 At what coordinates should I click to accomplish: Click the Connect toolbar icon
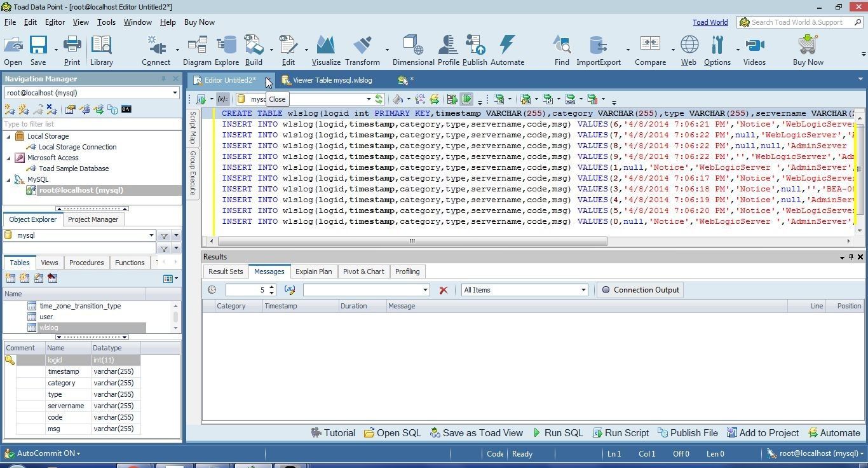point(156,51)
